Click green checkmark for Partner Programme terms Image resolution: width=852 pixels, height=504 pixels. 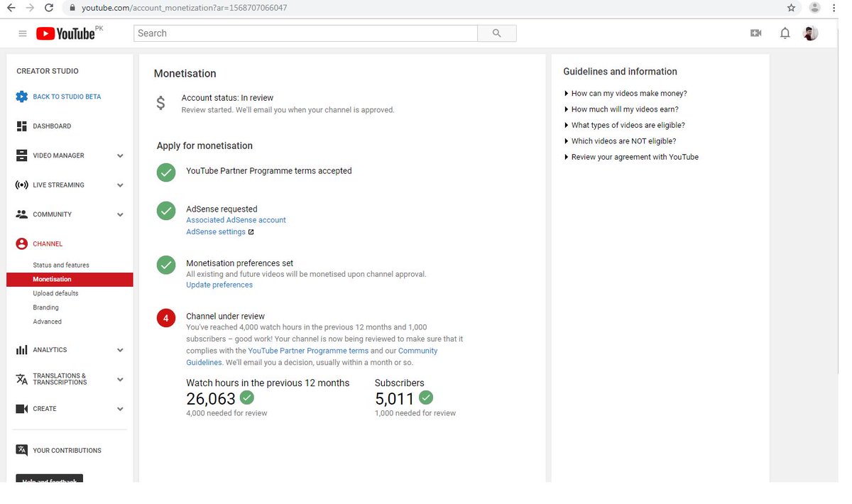click(x=166, y=172)
